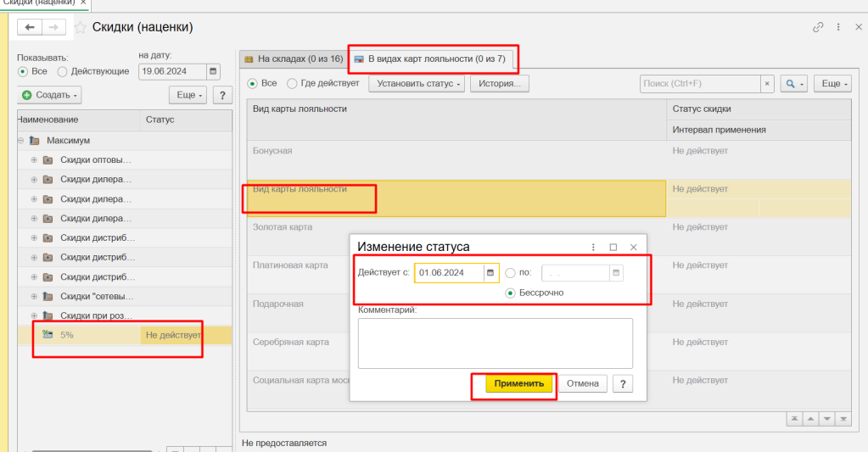Open calendar for 'Действует с' date
Viewport: 868px width, 452px height.
tap(490, 273)
